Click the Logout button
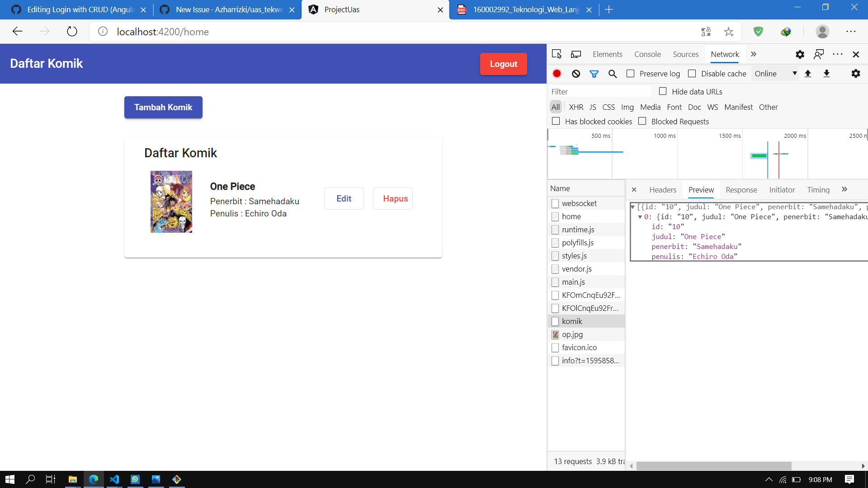This screenshot has width=868, height=488. pos(504,64)
